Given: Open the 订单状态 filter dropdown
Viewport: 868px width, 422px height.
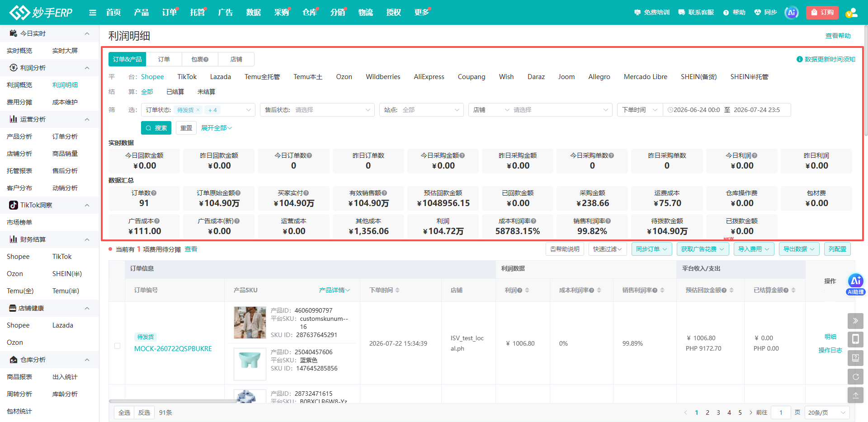Looking at the screenshot, I should tap(198, 110).
